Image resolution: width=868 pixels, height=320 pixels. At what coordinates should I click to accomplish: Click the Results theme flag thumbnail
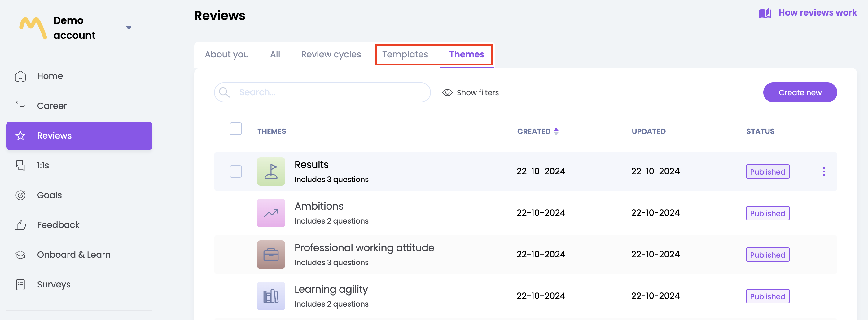[270, 171]
